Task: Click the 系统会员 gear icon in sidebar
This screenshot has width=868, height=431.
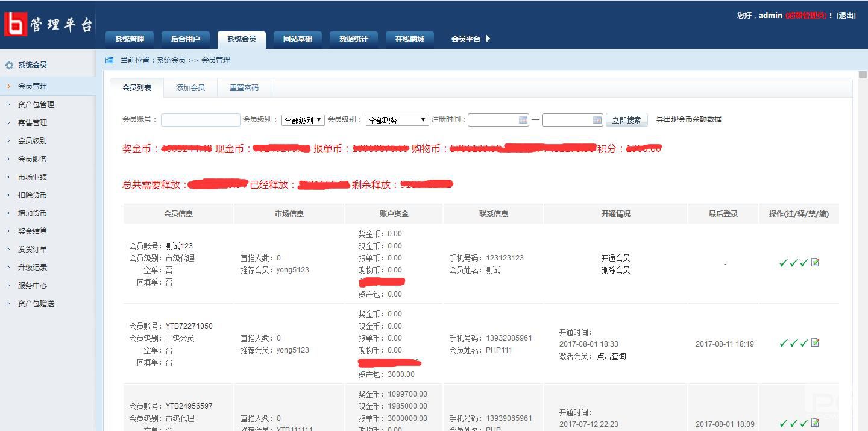Action: 9,65
